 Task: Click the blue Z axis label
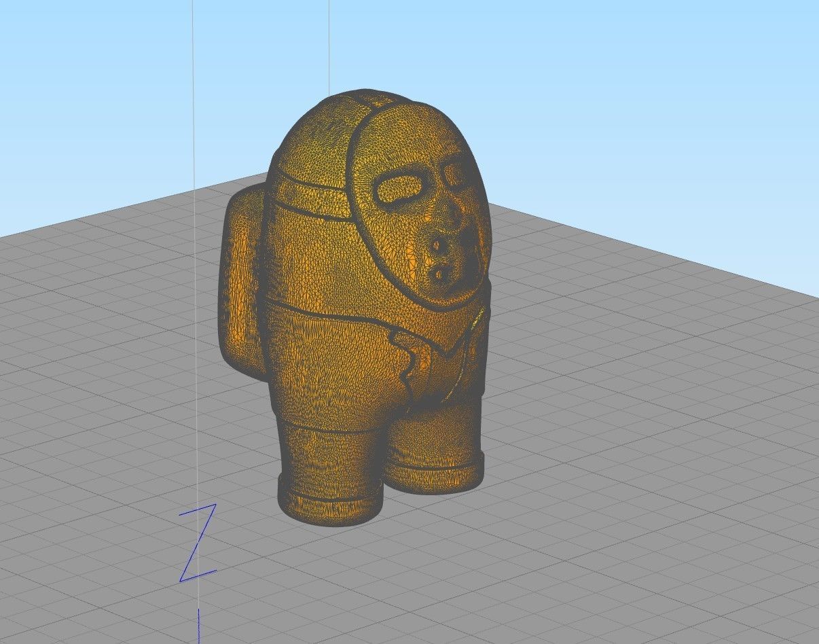pos(198,543)
